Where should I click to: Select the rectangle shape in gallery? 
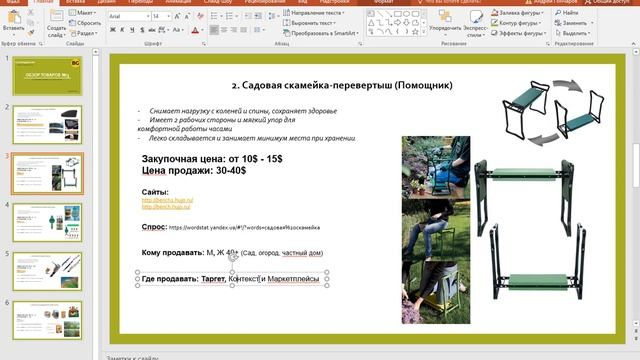[398, 14]
